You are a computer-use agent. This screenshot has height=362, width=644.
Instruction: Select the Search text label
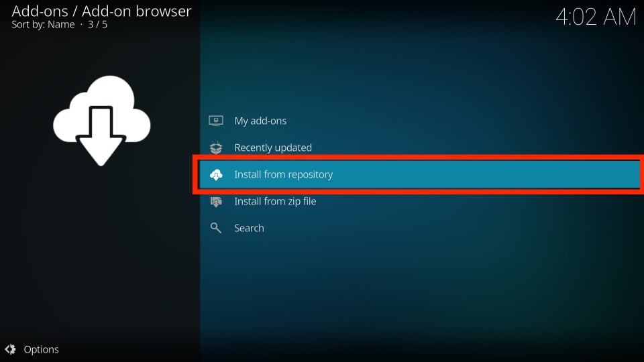pos(249,228)
